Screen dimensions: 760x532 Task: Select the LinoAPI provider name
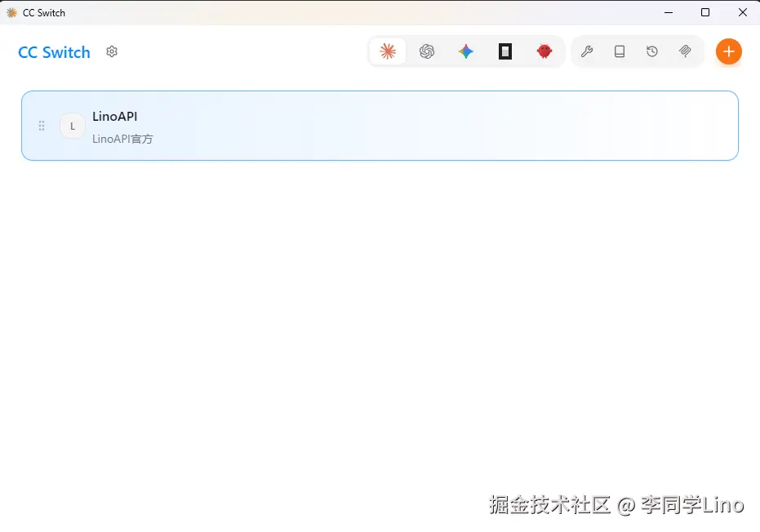(x=115, y=117)
